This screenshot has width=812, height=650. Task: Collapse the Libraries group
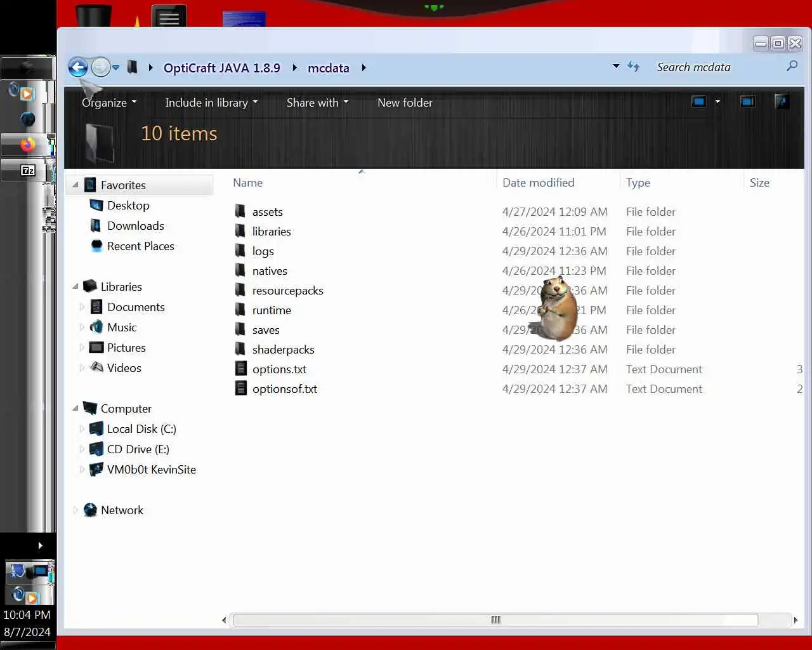(x=75, y=286)
